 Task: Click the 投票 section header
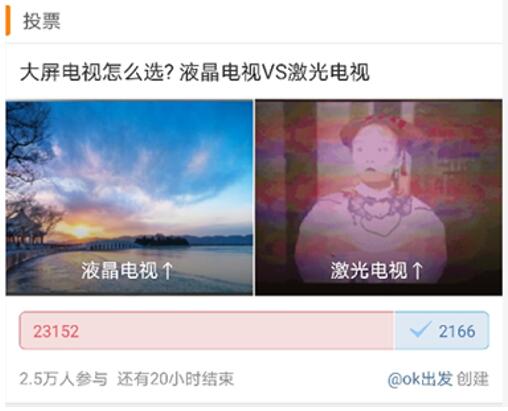[x=42, y=21]
